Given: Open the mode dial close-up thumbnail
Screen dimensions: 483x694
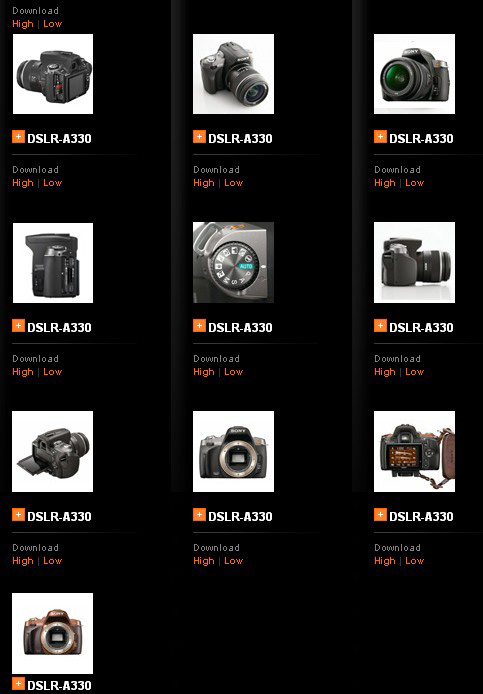Looking at the screenshot, I should (233, 262).
